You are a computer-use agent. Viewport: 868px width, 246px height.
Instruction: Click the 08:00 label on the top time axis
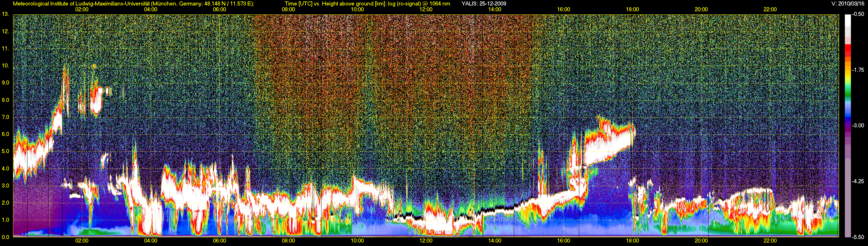[x=288, y=10]
